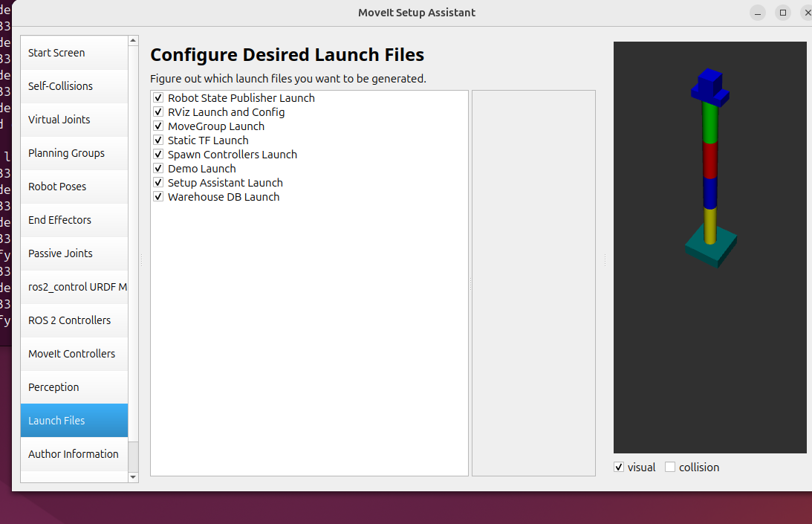Open Passive Joints step
This screenshot has height=524, width=812.
point(74,253)
